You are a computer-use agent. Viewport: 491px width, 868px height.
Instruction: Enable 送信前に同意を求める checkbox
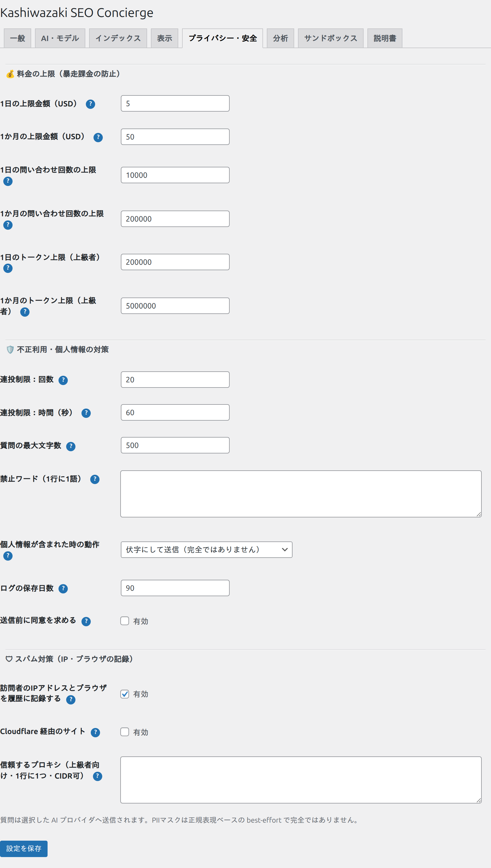[125, 621]
